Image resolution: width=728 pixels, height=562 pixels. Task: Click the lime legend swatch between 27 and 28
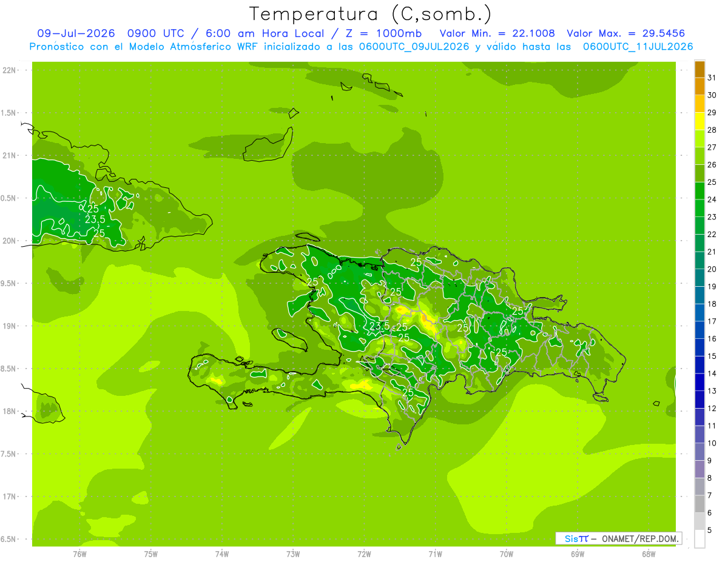pyautogui.click(x=699, y=139)
